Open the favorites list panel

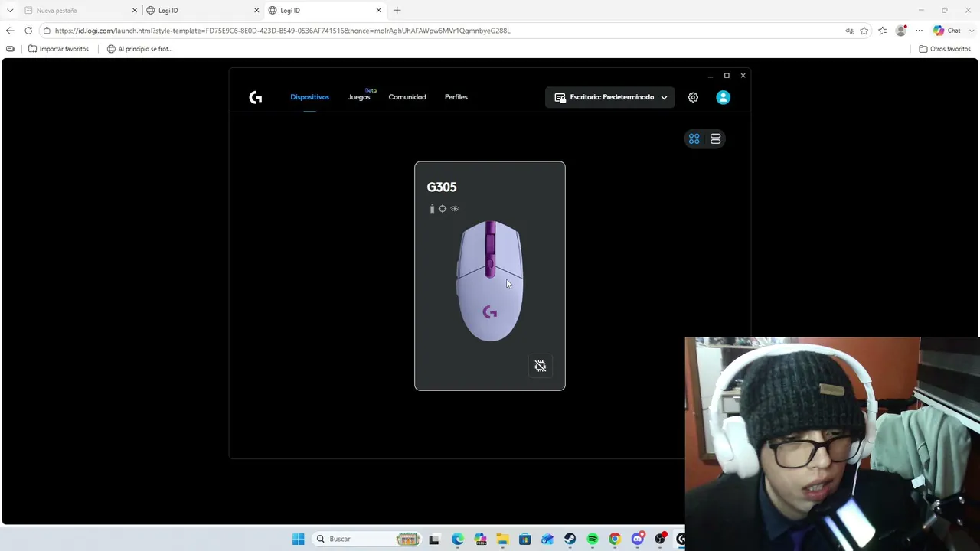pos(883,31)
